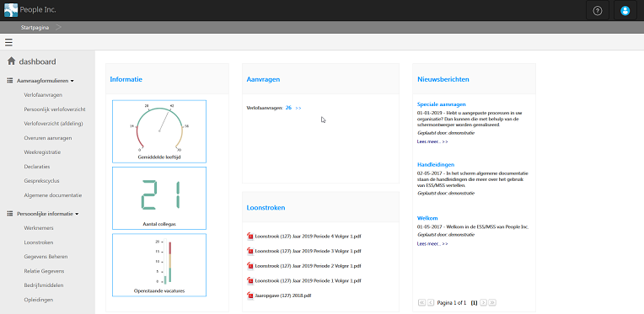Screen dimensions: 644x314
Task: Click the Loonstroken panel heading
Action: 266,207
